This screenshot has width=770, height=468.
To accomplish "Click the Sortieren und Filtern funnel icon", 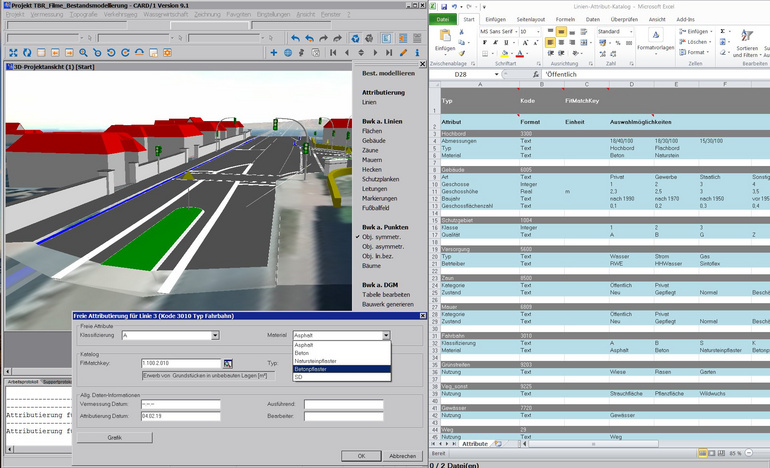I will [746, 35].
